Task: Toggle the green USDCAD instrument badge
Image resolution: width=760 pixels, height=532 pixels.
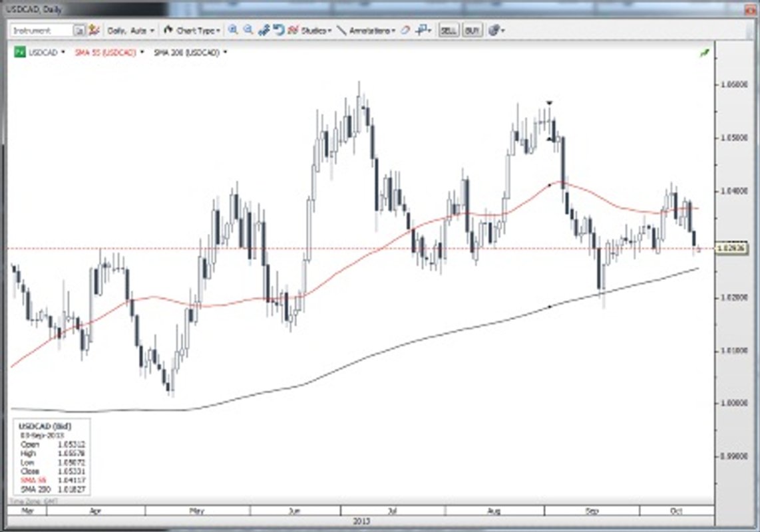Action: [20, 53]
